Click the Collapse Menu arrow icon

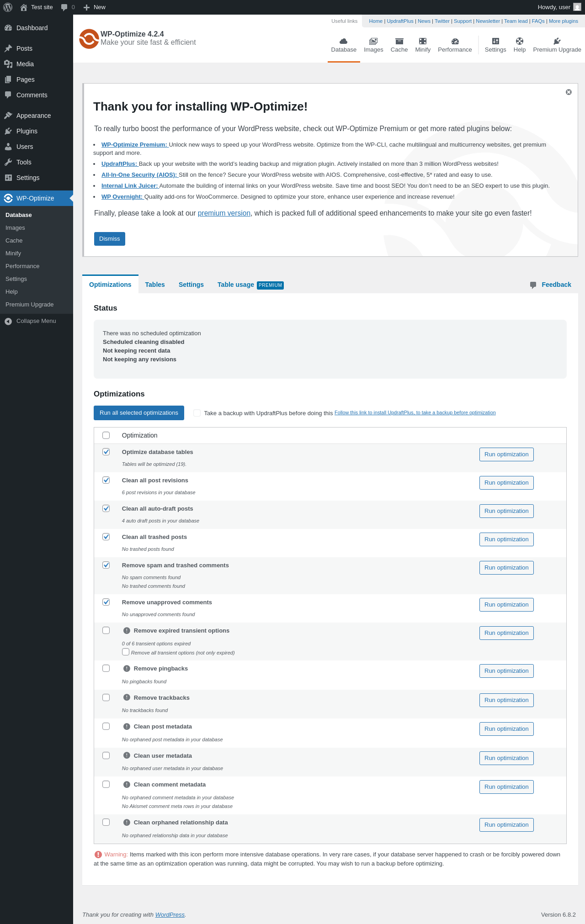point(8,321)
